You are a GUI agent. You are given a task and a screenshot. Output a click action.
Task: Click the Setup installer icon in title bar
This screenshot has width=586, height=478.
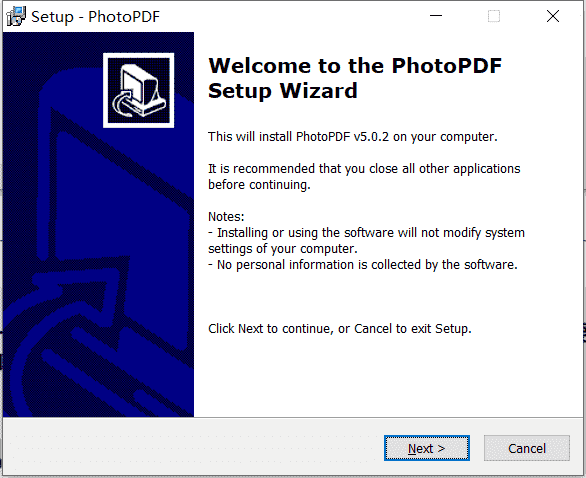(16, 16)
